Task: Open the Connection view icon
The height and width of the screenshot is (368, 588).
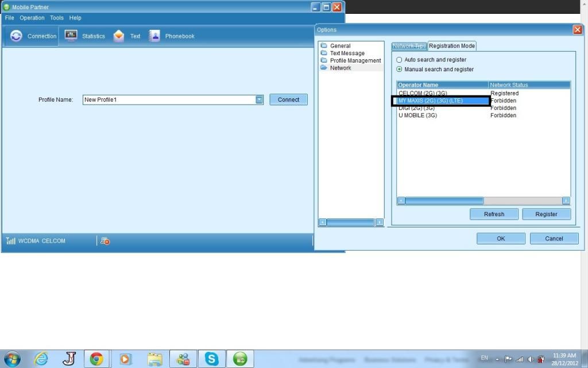Action: [x=17, y=36]
